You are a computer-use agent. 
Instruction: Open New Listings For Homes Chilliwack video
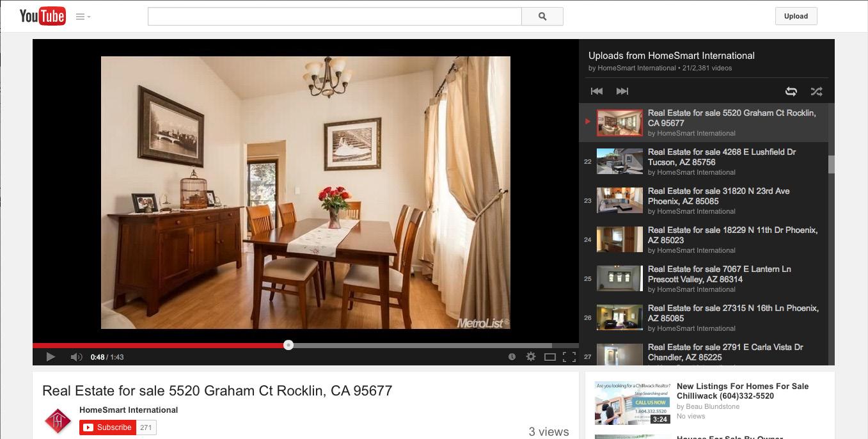point(743,391)
